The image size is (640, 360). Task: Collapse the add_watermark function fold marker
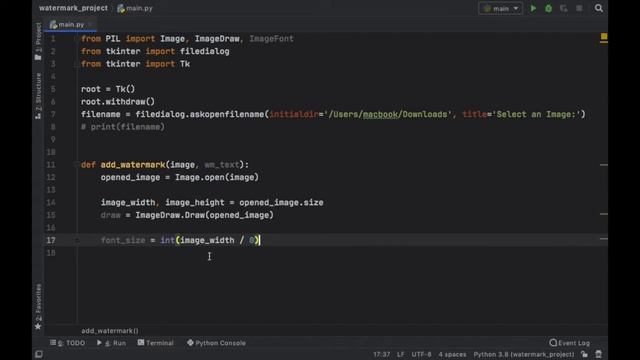tap(76, 165)
